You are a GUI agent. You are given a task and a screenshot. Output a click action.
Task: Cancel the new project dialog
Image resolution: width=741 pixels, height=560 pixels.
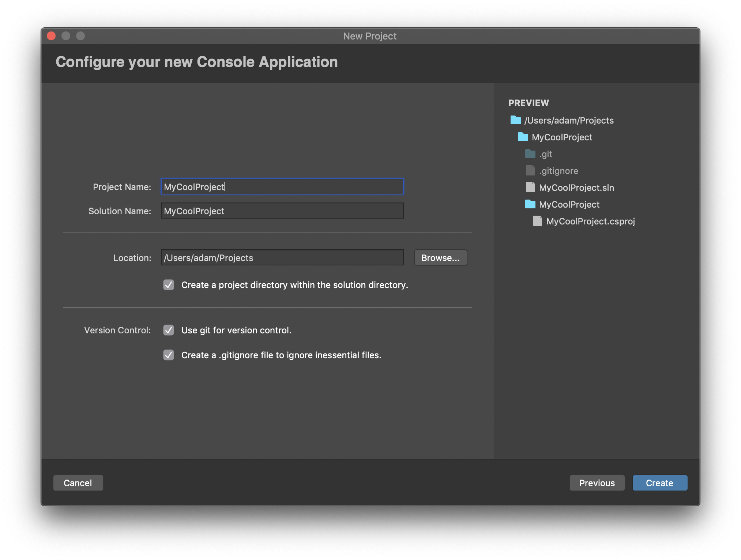tap(78, 483)
